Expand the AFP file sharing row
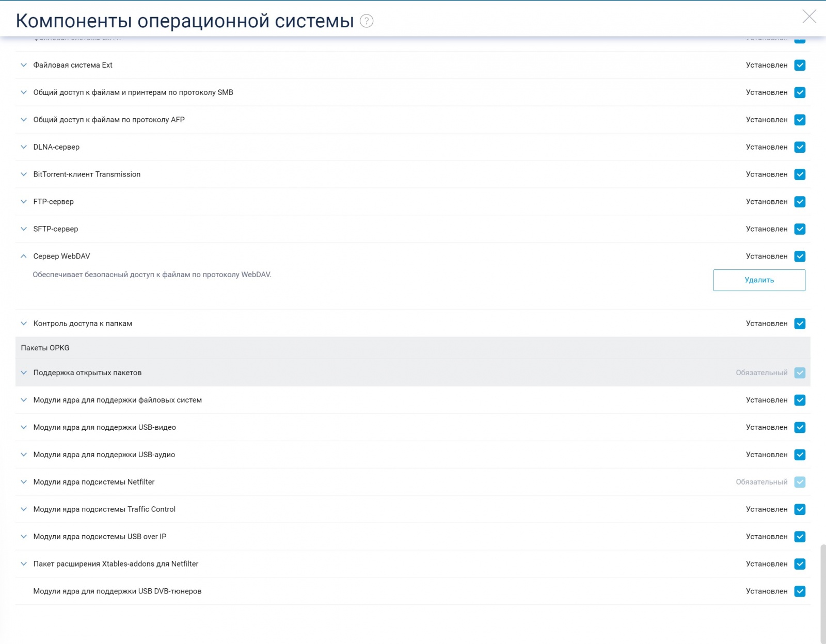 point(24,120)
